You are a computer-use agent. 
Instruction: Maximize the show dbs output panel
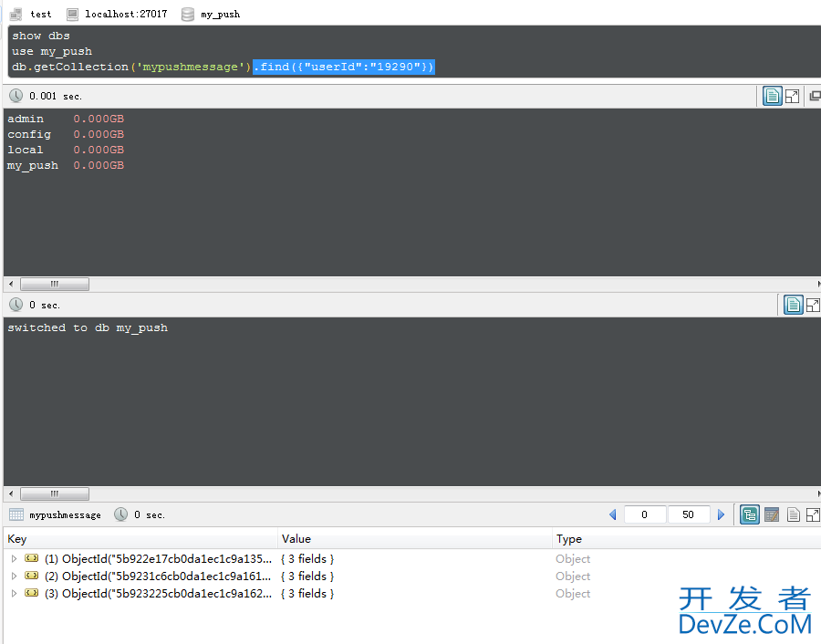pos(792,96)
